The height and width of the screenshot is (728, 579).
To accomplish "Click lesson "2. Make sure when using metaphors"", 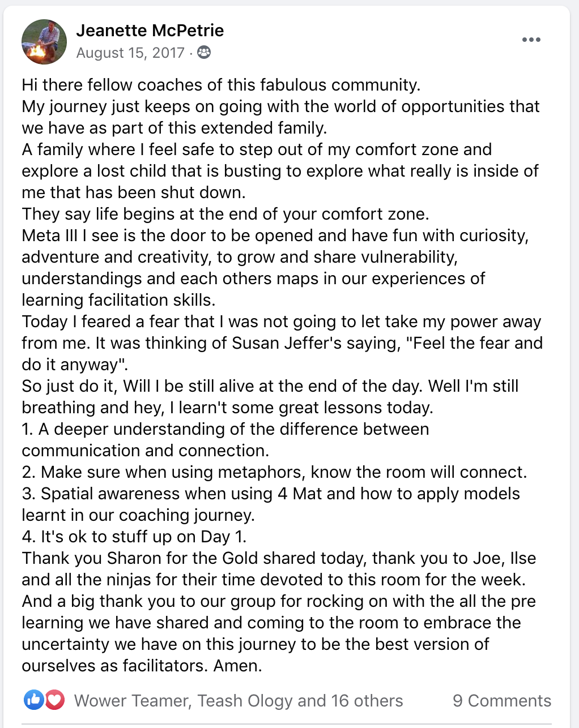I will [x=274, y=472].
